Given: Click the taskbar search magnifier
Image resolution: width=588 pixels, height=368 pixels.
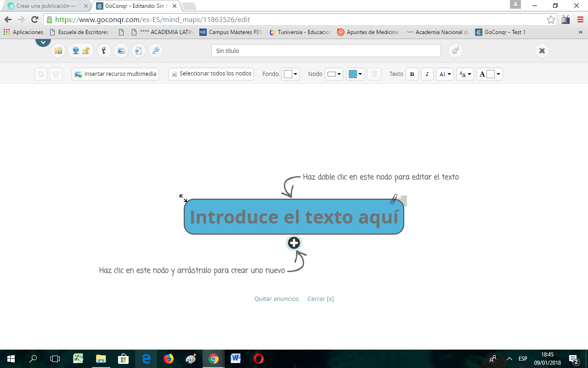Looking at the screenshot, I should pos(33,359).
